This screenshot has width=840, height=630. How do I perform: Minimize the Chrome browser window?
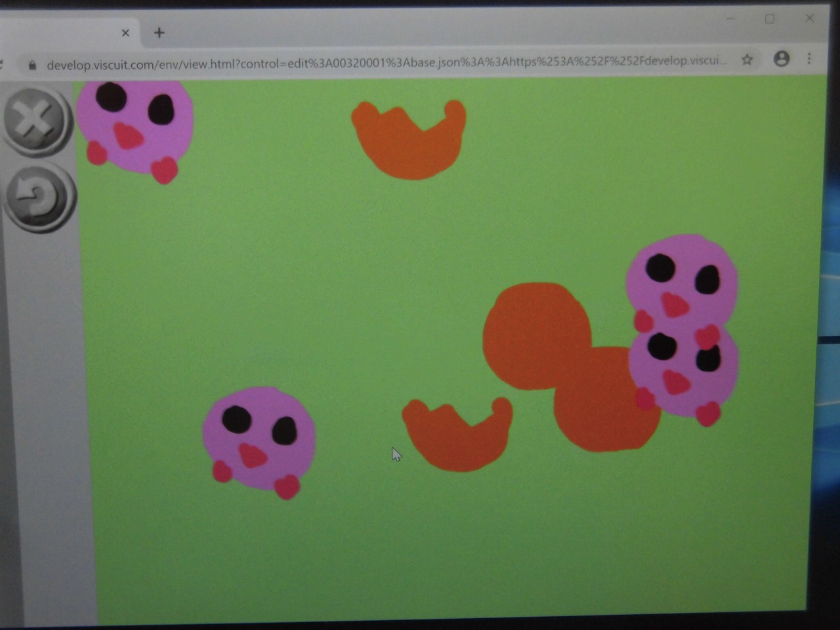pos(730,19)
